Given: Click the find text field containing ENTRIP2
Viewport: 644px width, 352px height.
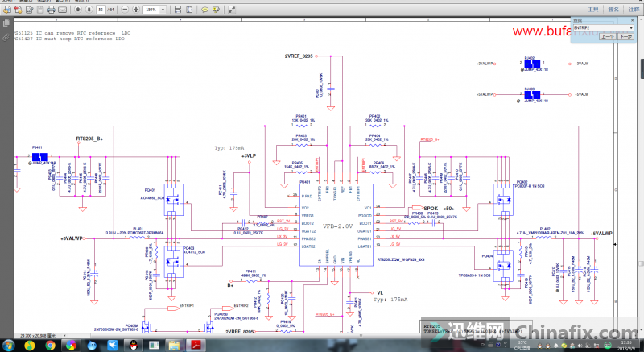Looking at the screenshot, I should 601,28.
